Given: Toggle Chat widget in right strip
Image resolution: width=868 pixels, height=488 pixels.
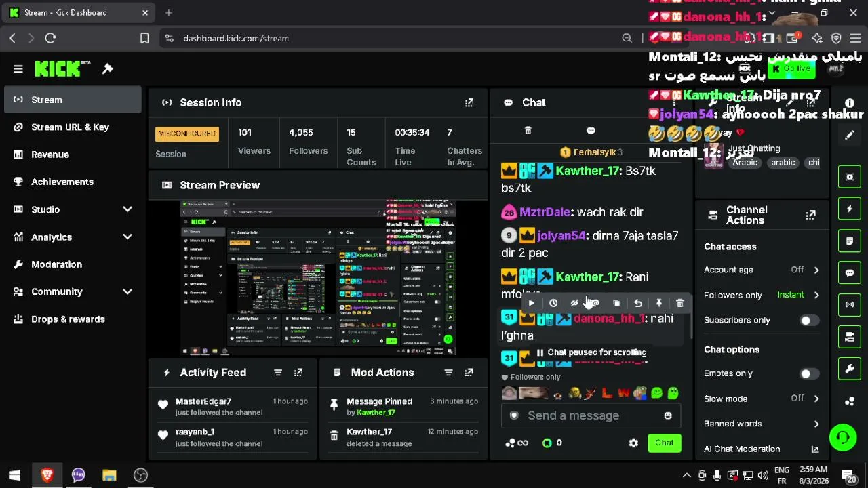Looking at the screenshot, I should (850, 272).
